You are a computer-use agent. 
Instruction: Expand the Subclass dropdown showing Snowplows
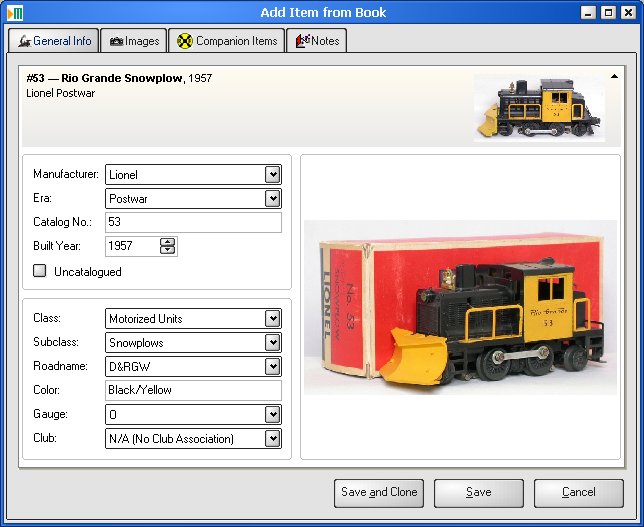pos(273,343)
